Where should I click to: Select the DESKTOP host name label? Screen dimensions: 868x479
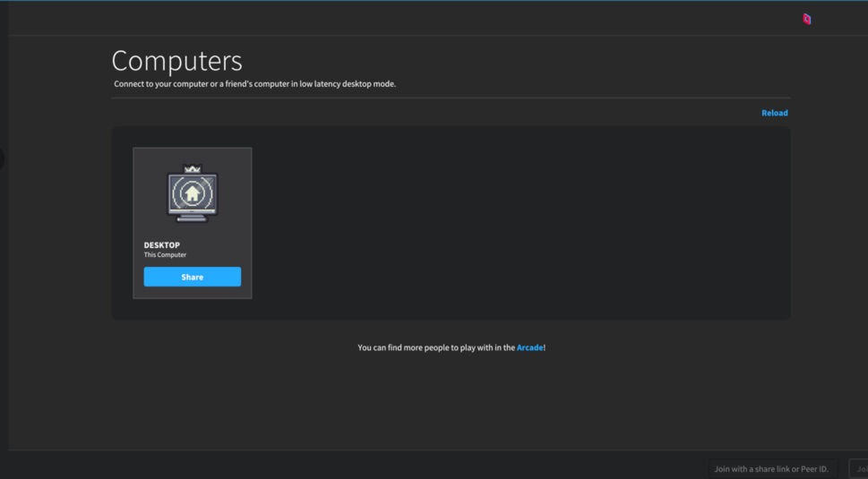point(162,245)
